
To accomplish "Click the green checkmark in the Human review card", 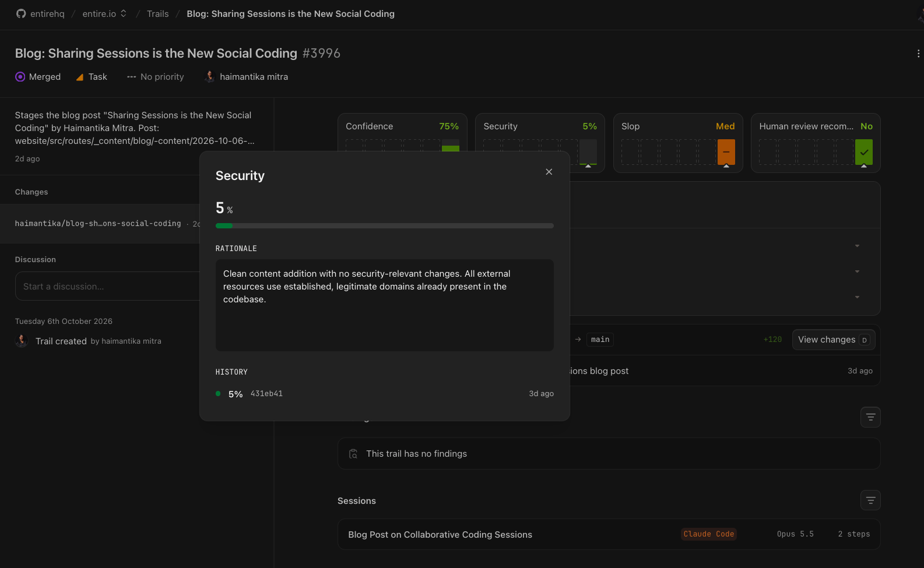I will tap(864, 152).
